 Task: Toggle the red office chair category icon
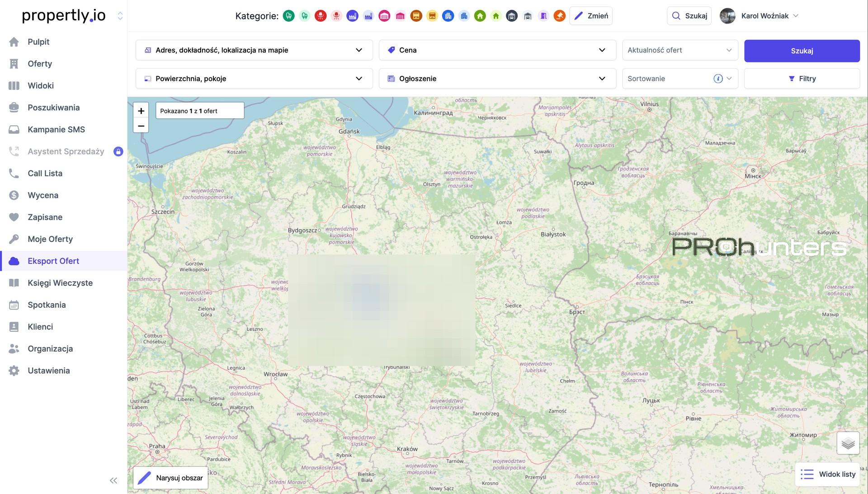pyautogui.click(x=321, y=16)
